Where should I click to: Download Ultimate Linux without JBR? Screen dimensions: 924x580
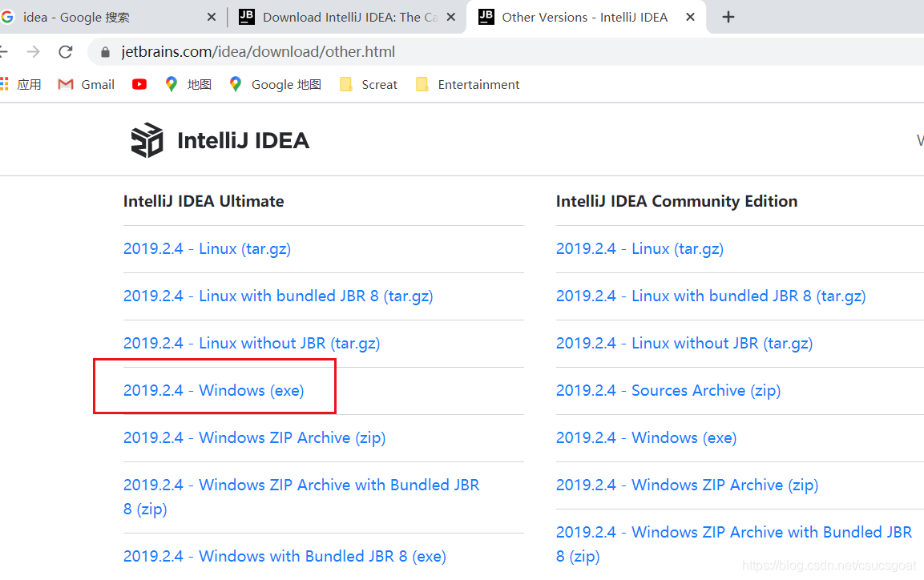tap(252, 343)
